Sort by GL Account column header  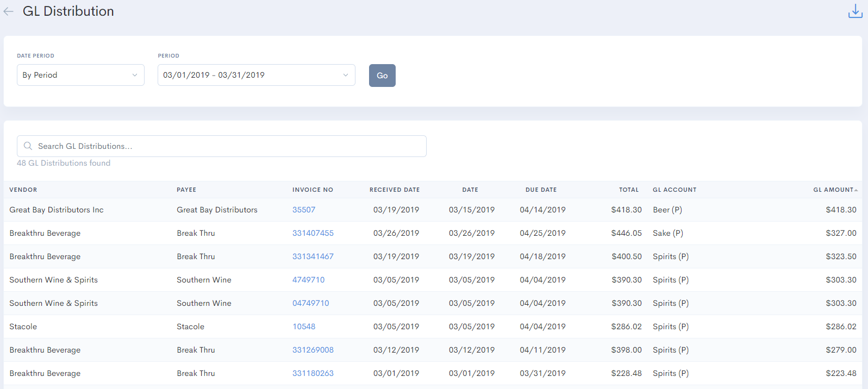[x=675, y=190]
